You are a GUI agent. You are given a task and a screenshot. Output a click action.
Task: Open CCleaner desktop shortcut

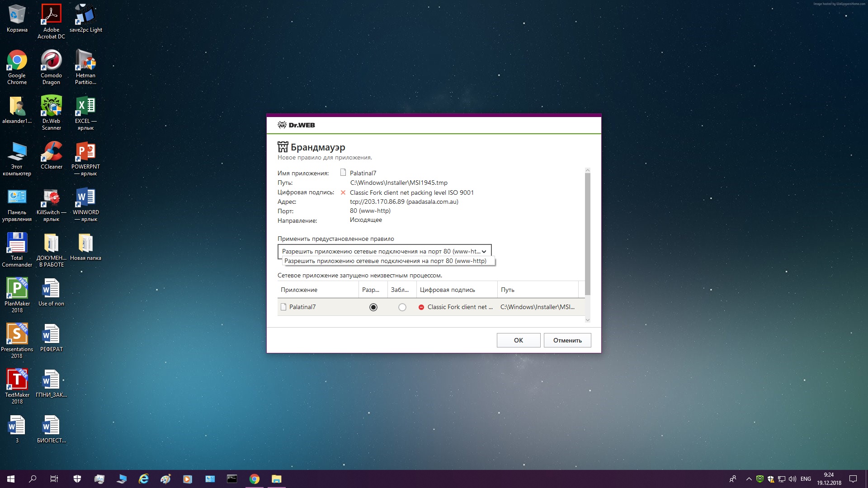(x=51, y=152)
